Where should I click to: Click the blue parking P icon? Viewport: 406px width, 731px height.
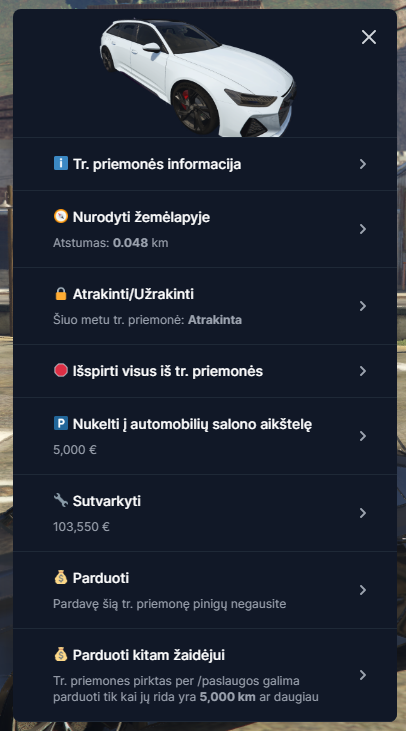[x=61, y=423]
